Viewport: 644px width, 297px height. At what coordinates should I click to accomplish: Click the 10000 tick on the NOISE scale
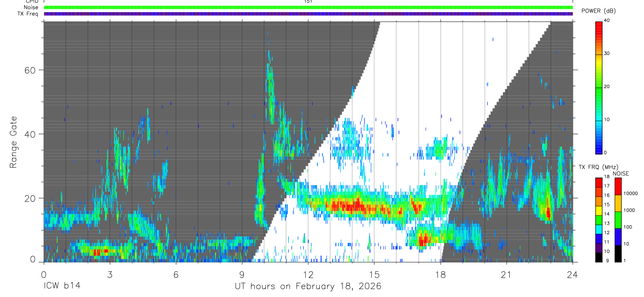[x=630, y=194]
